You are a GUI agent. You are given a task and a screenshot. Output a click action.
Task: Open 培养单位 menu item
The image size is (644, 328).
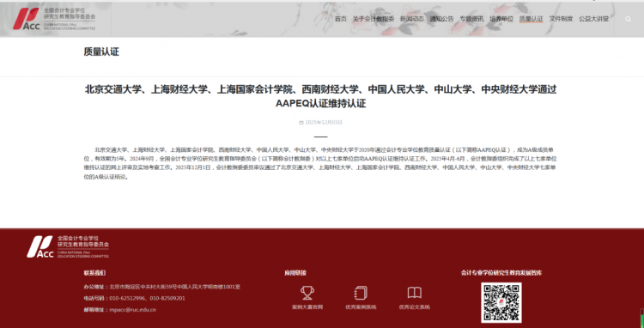pos(501,19)
